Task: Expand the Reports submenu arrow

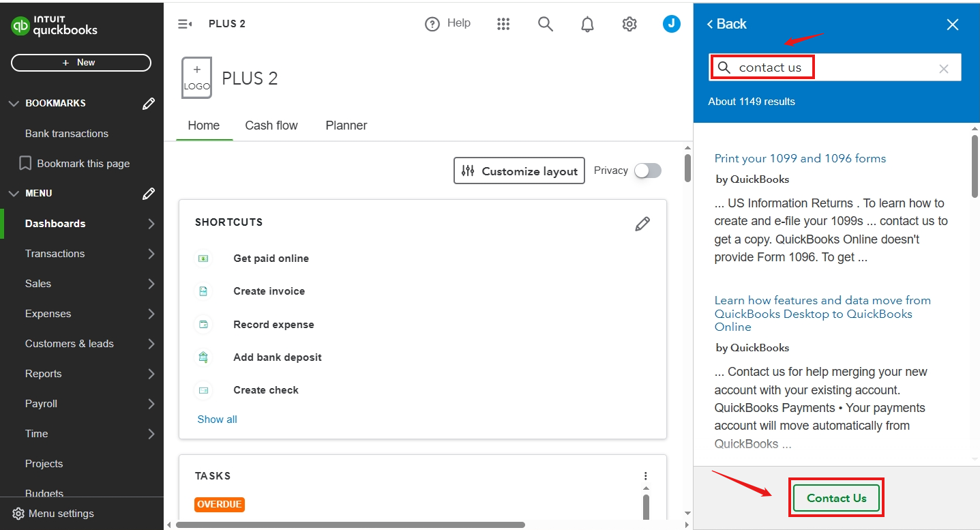Action: click(151, 374)
